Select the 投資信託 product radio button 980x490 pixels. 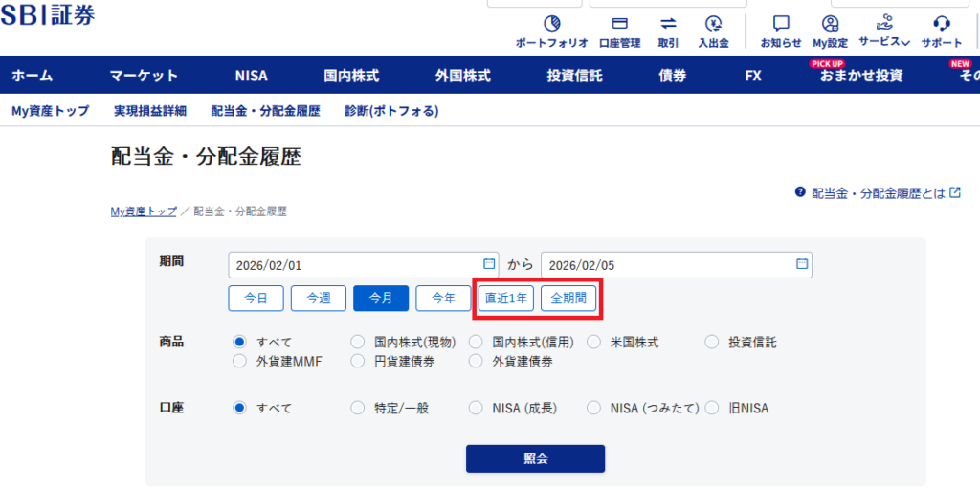click(x=712, y=342)
